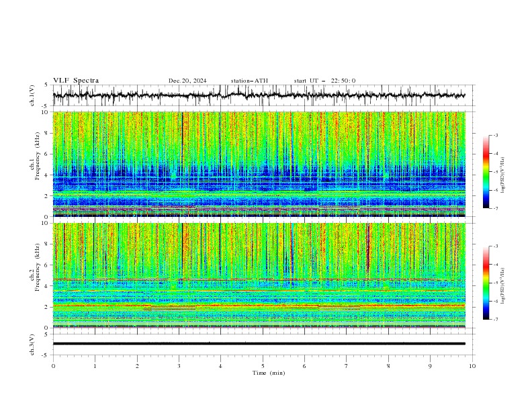Image resolution: width=532 pixels, height=411 pixels.
Task: Click the "-7" tick on the upper colorbar
Action: coord(495,208)
